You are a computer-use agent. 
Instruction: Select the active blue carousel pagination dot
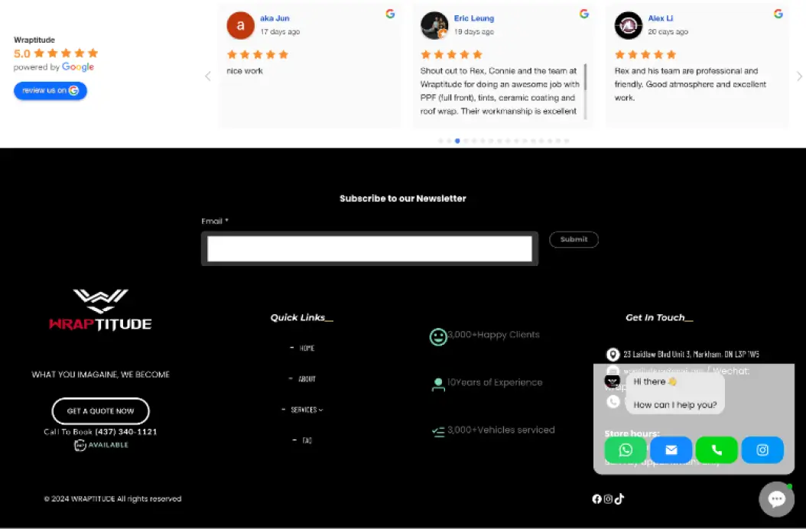(x=457, y=141)
